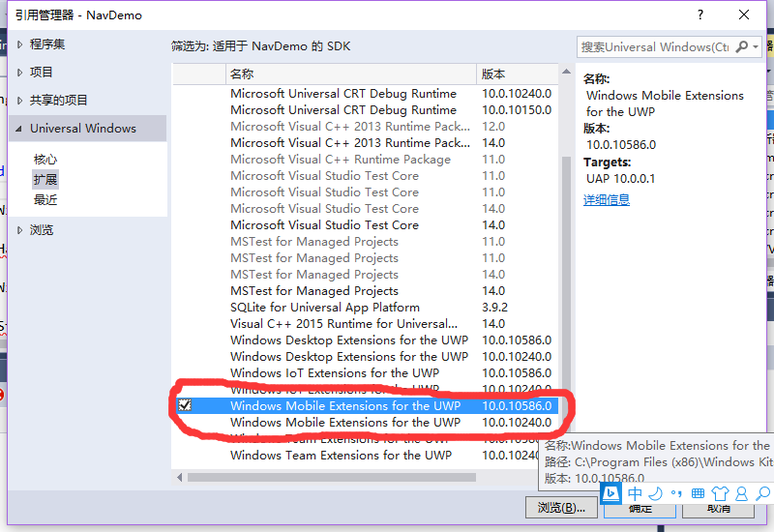The image size is (774, 532).
Task: Select Microsoft Visual C++ 2013 Runtime Pack 14.0
Action: click(366, 142)
